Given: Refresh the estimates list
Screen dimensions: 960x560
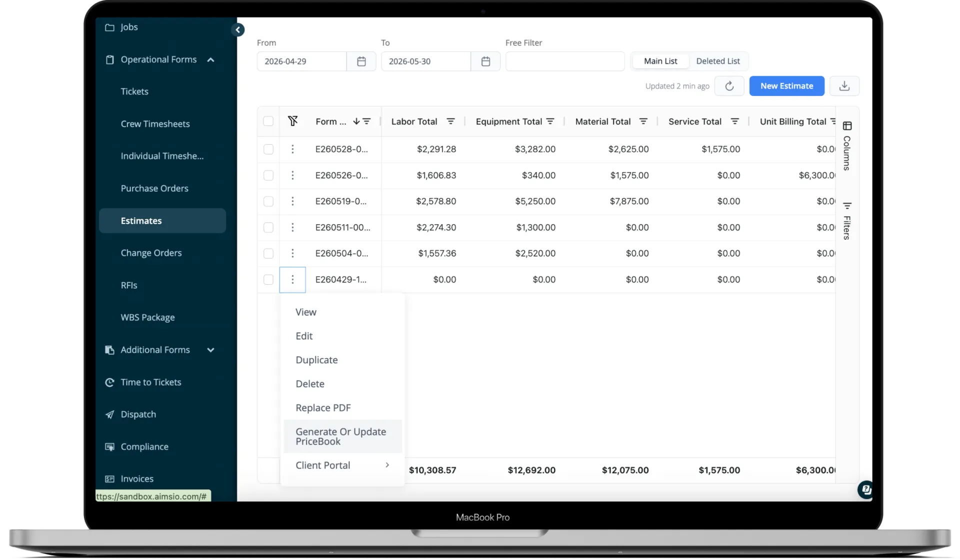Looking at the screenshot, I should [x=729, y=86].
